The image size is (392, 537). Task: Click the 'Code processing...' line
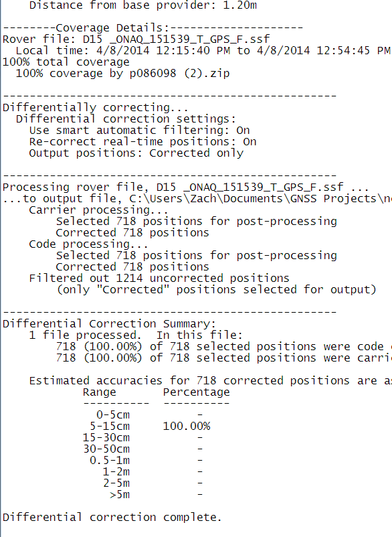(x=88, y=244)
